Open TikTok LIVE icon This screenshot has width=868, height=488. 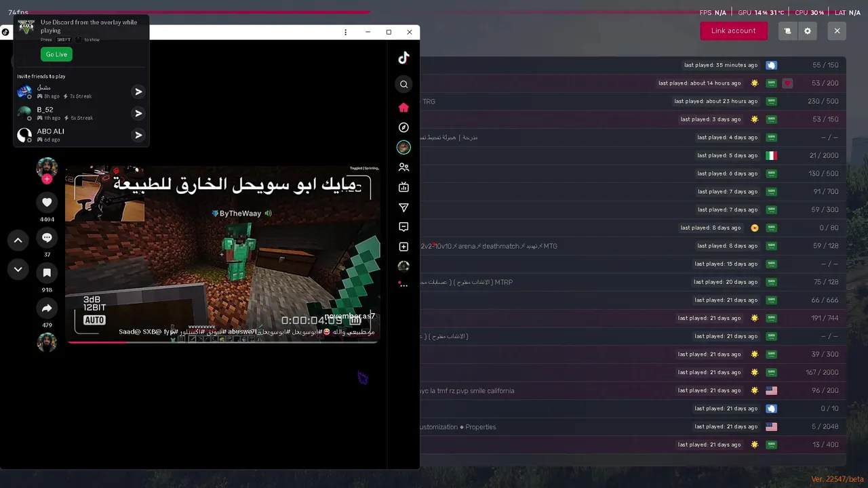pyautogui.click(x=403, y=187)
